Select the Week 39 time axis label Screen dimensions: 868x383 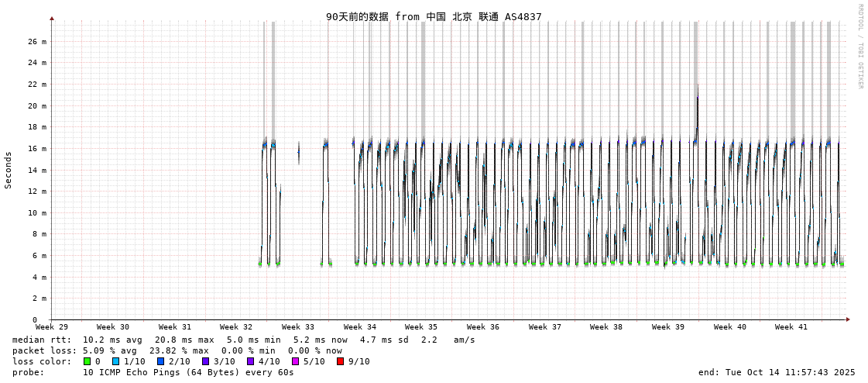(668, 327)
